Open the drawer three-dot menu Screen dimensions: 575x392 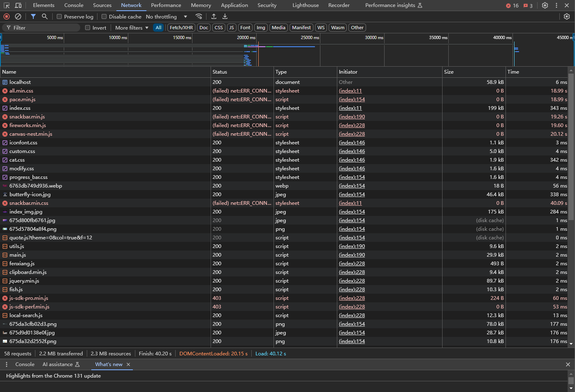(x=7, y=364)
